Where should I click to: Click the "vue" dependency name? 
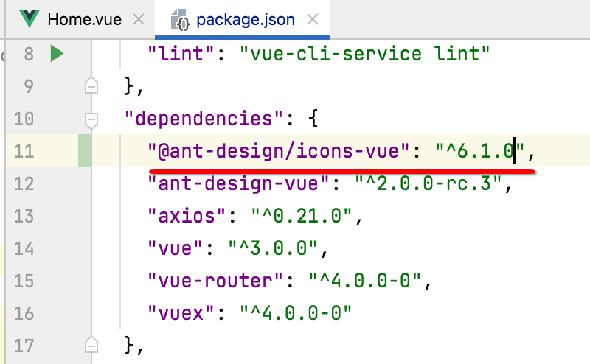pos(175,248)
